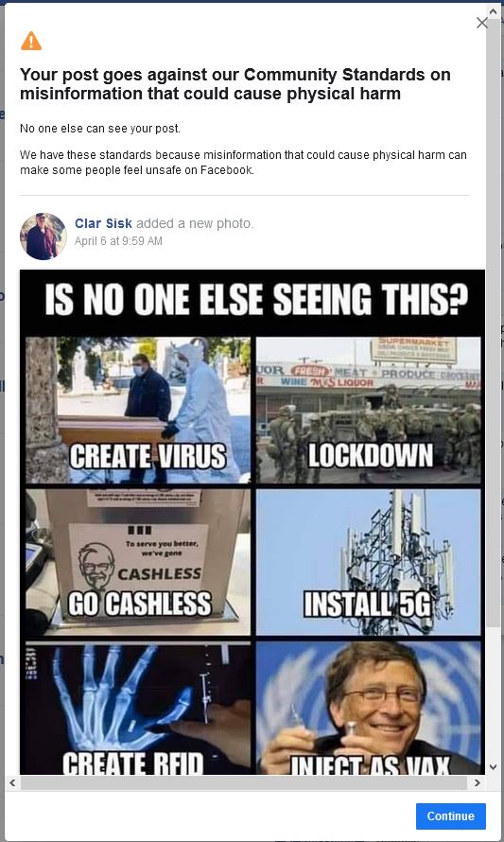Click the orange warning triangle icon
Screen dimensions: 504x842
pyautogui.click(x=31, y=41)
